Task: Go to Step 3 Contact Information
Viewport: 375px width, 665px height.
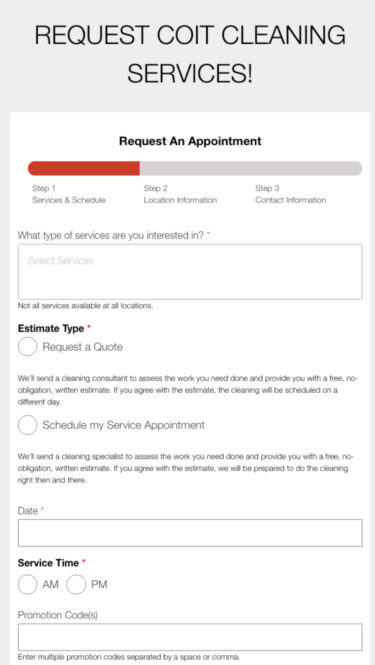Action: 291,194
